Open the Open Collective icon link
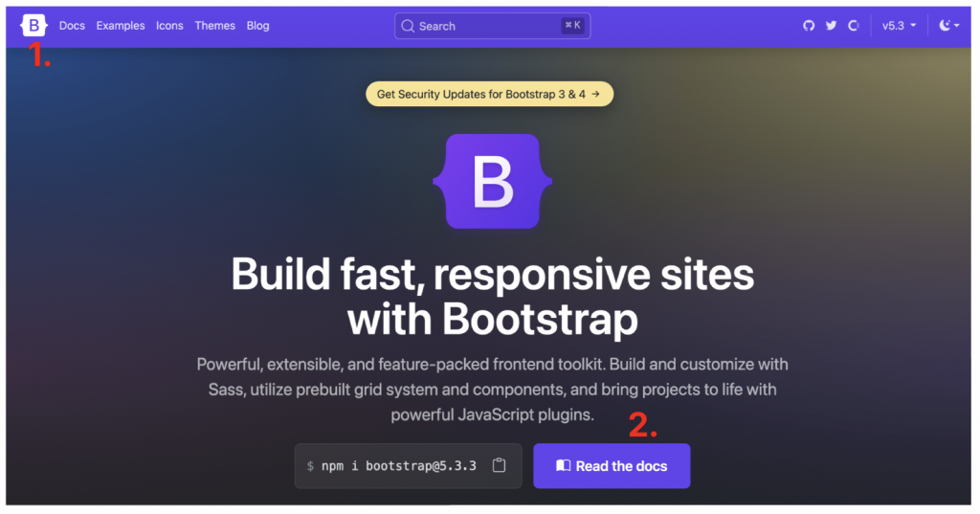 point(853,26)
